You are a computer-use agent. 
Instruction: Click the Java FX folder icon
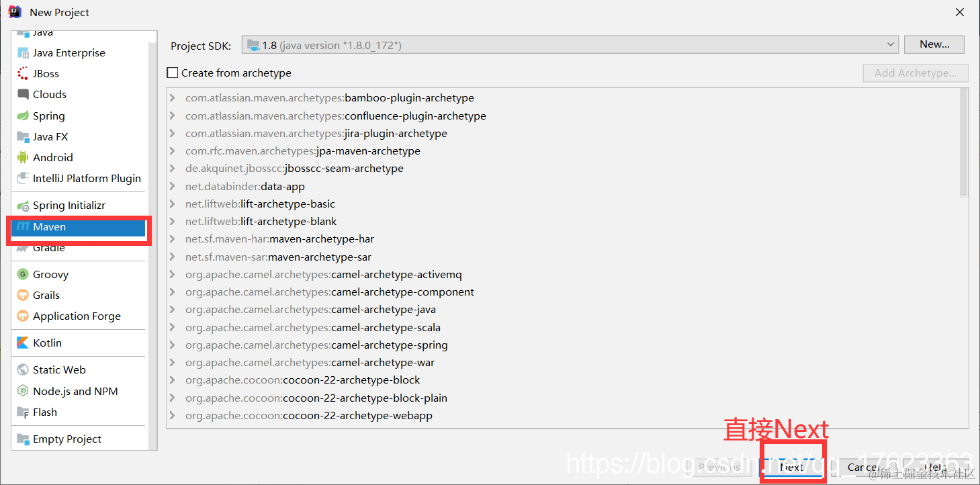(23, 137)
